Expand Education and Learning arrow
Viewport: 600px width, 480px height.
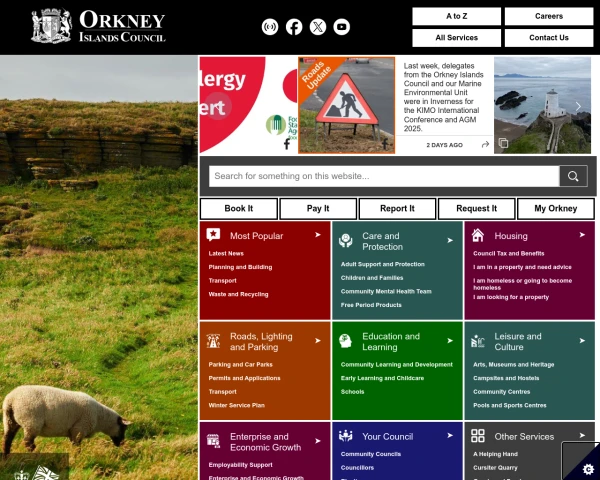tap(450, 341)
